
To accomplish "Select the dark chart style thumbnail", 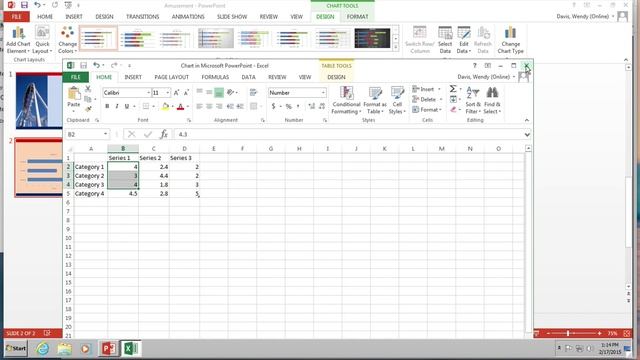I will click(x=372, y=38).
